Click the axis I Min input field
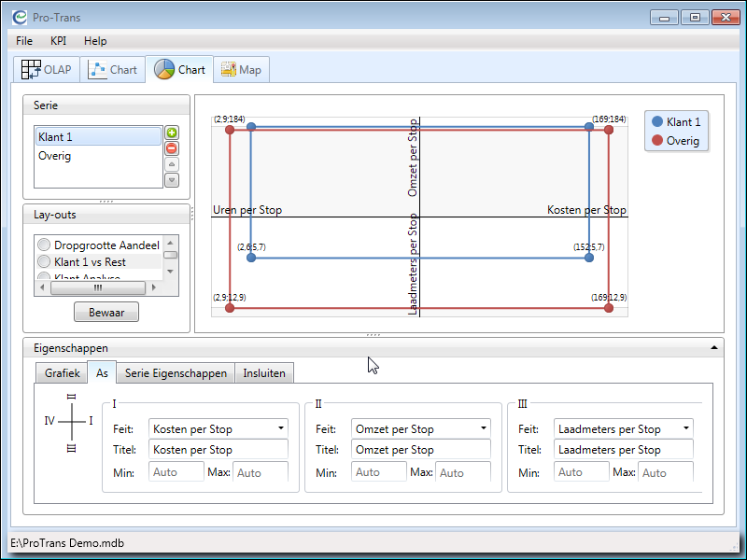The width and height of the screenshot is (747, 560). point(176,472)
